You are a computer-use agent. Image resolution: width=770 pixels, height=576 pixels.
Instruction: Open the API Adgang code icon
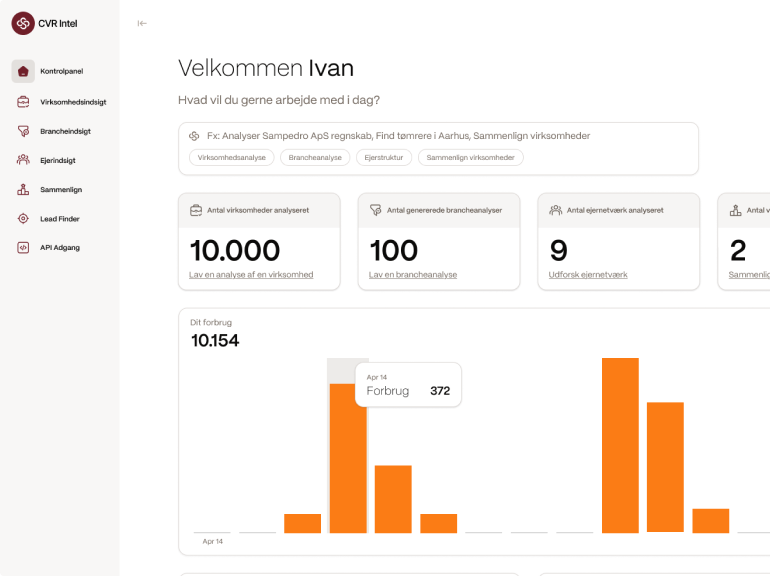coord(23,247)
